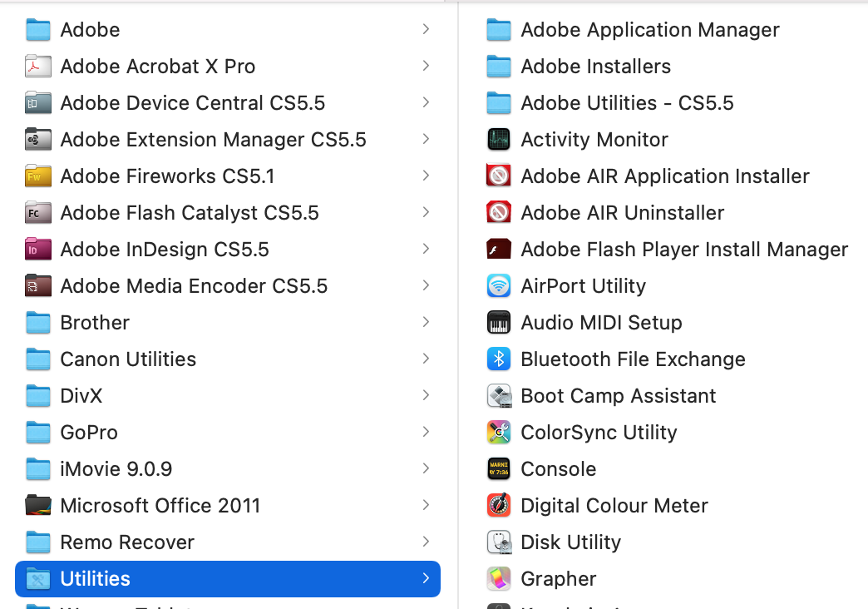Click the Console app icon
868x609 pixels.
pyautogui.click(x=498, y=469)
